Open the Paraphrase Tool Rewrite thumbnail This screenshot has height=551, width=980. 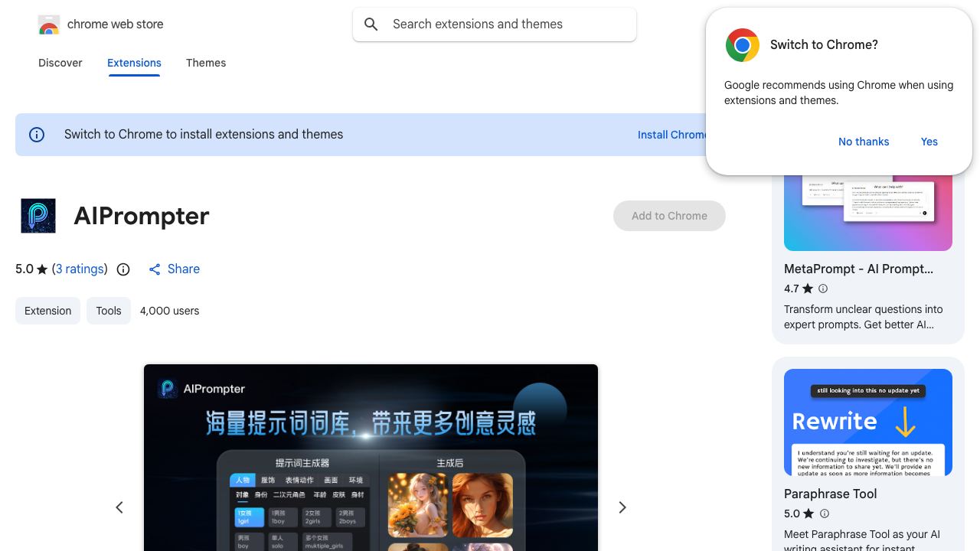pos(868,422)
